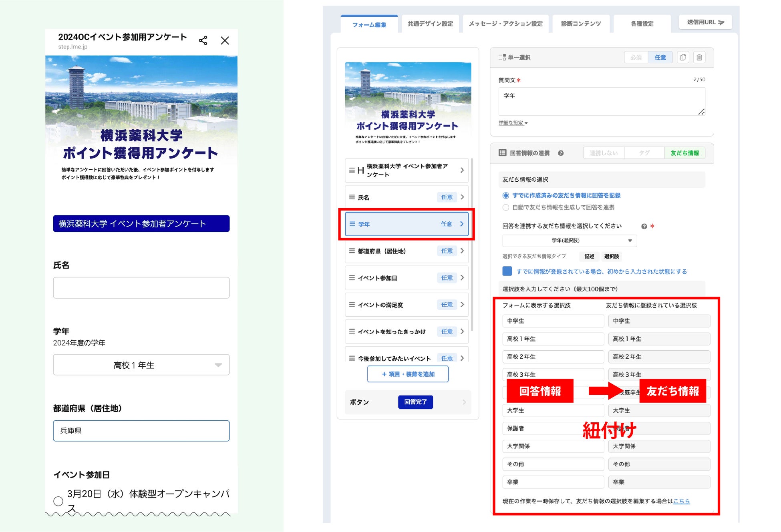Switch to 共通デザイン設定 tab
Viewport: 781px width, 532px height.
430,24
